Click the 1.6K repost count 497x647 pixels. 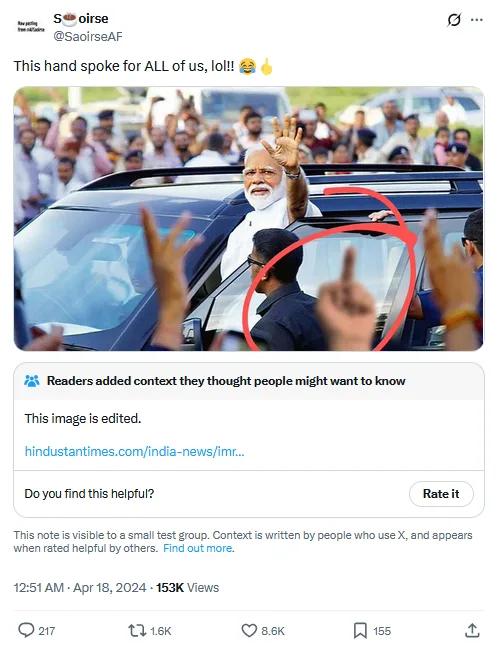(x=161, y=631)
